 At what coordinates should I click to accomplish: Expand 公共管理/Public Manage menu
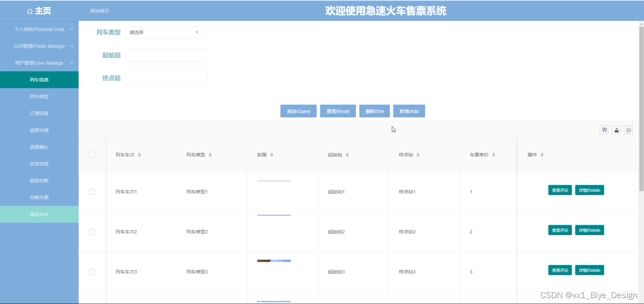[x=39, y=46]
